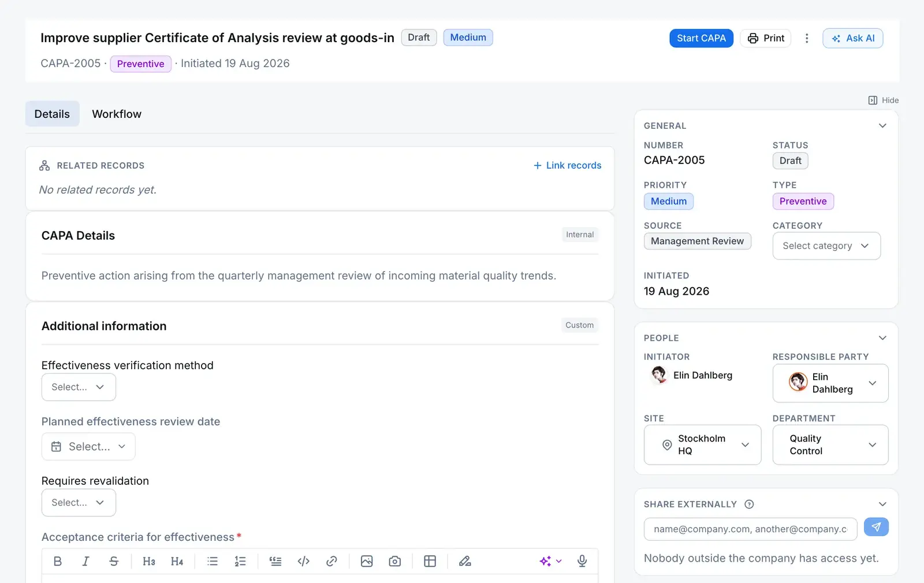
Task: Insert a code block
Action: pos(304,561)
